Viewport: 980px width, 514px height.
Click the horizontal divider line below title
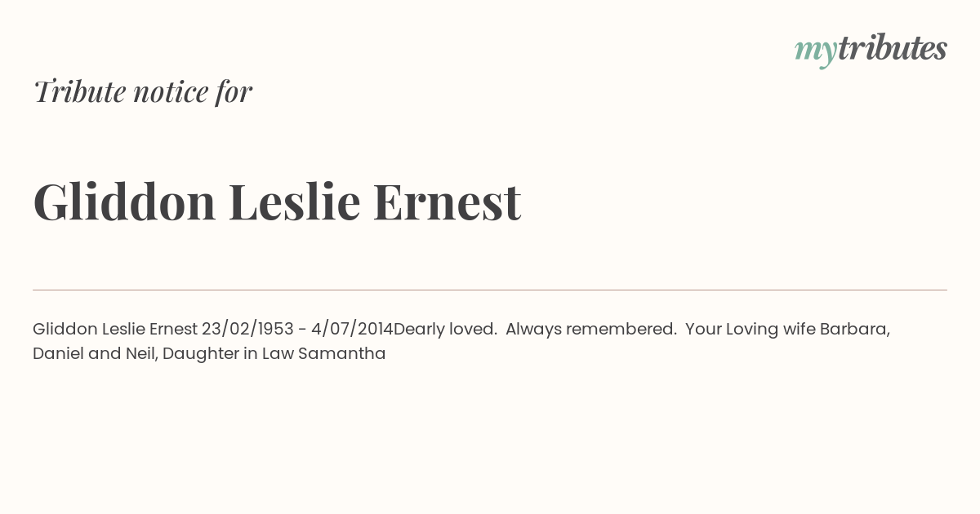point(490,290)
